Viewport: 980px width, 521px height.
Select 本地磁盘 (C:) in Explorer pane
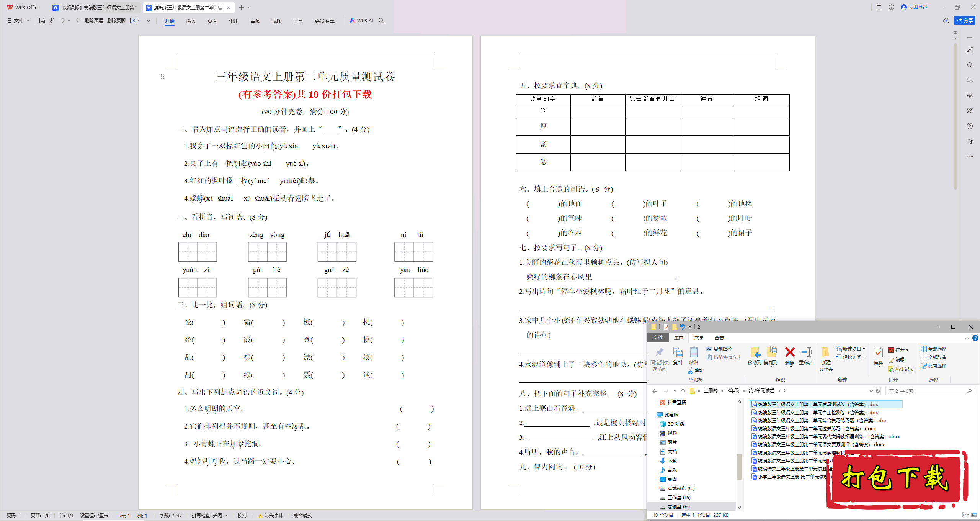pyautogui.click(x=677, y=488)
